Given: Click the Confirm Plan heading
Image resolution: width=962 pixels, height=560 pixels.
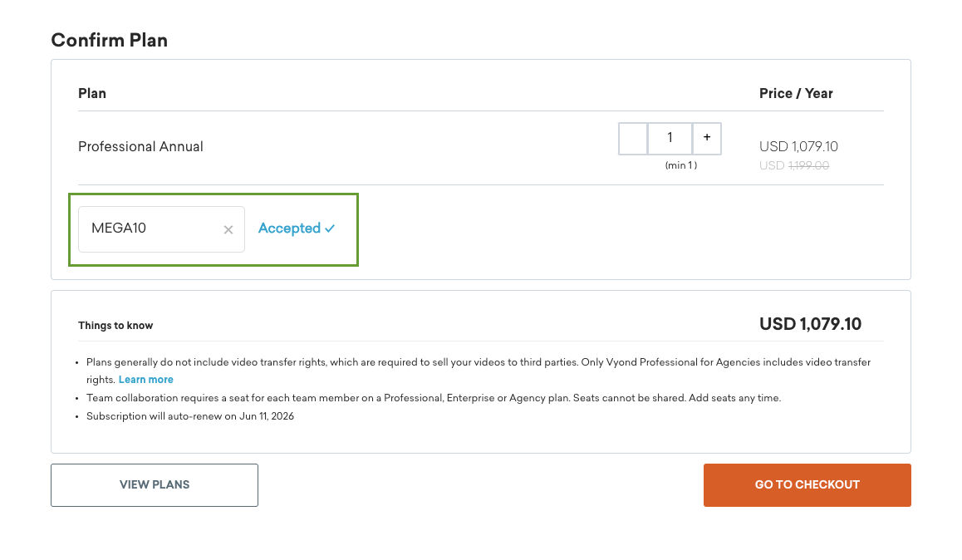Looking at the screenshot, I should coord(109,40).
